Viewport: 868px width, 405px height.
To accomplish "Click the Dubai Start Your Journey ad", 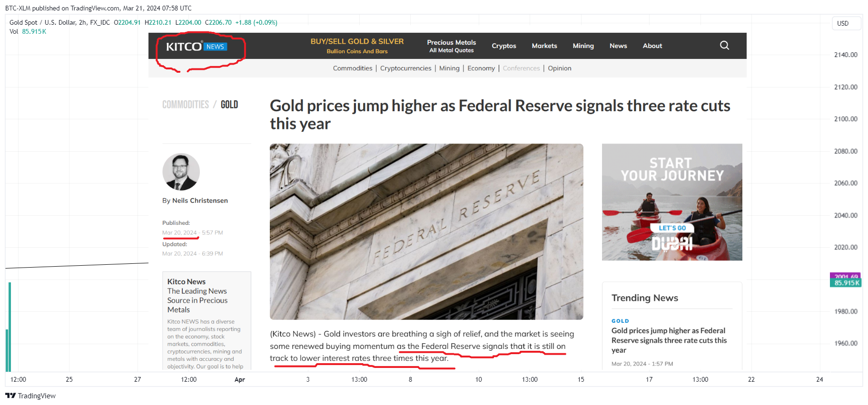I will coord(672,202).
